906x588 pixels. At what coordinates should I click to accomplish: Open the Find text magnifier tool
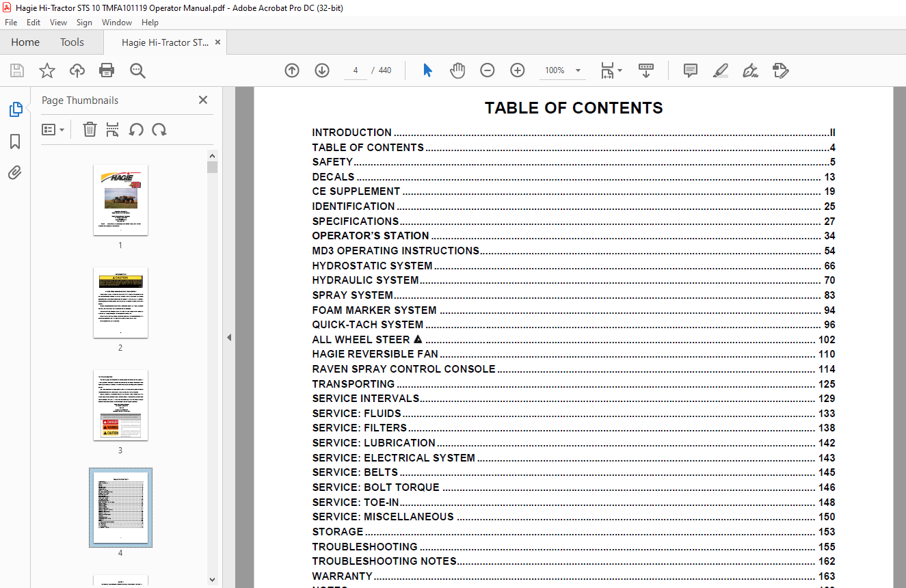[137, 70]
